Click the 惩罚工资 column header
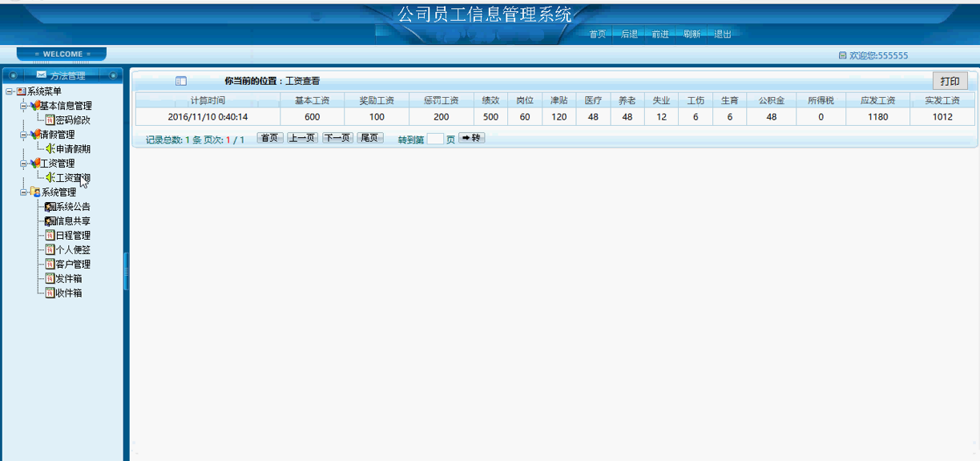Viewport: 980px width, 461px height. point(442,100)
